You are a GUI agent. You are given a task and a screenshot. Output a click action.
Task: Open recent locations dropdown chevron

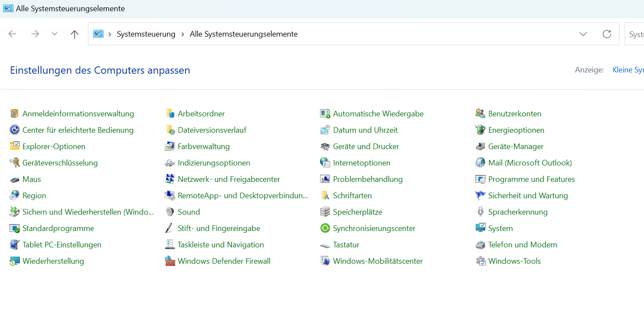coord(54,34)
